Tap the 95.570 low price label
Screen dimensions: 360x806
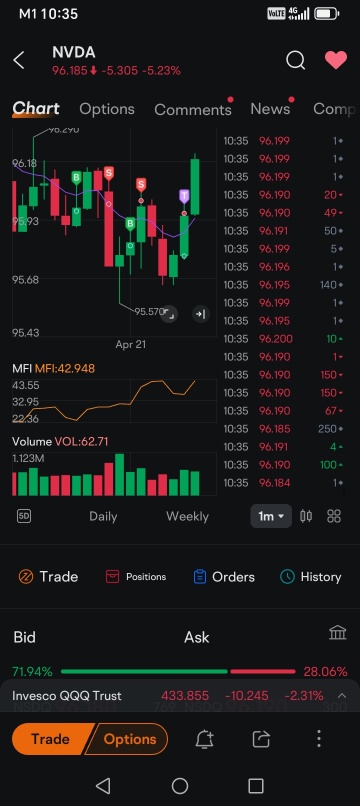149,312
